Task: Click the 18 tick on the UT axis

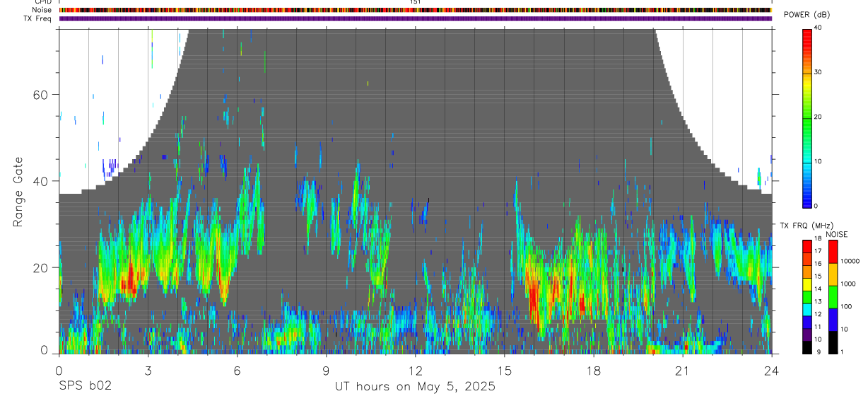Action: pos(594,370)
